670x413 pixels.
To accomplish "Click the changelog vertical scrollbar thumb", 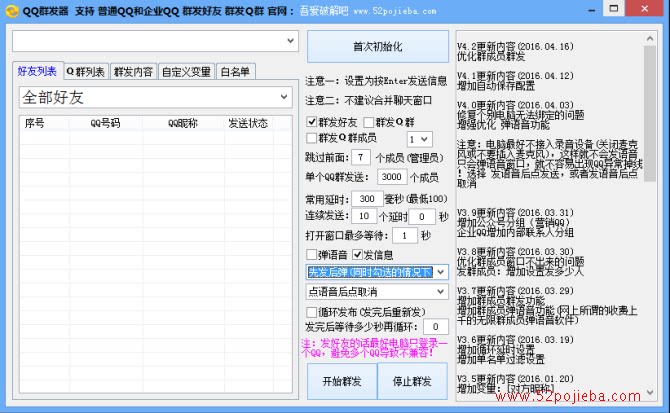I will (x=650, y=113).
